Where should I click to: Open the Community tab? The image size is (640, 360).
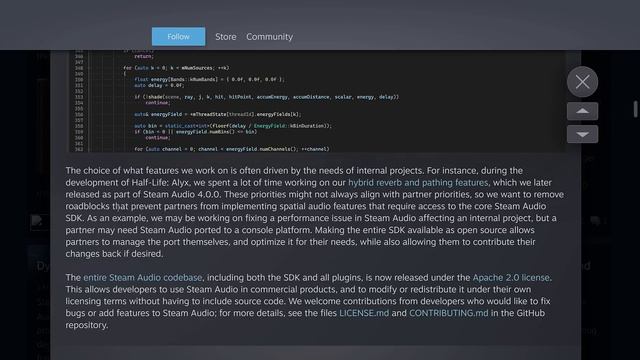[269, 37]
